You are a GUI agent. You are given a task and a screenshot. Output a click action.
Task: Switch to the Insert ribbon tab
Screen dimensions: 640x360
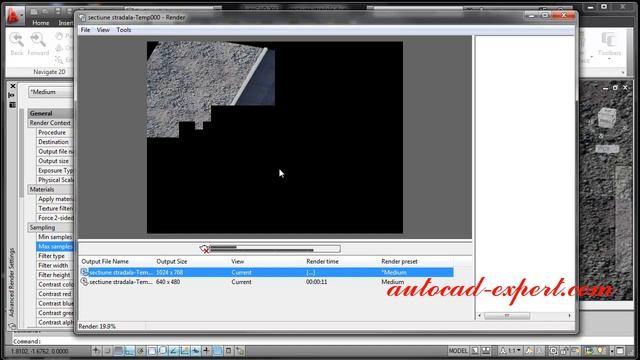tap(65, 23)
